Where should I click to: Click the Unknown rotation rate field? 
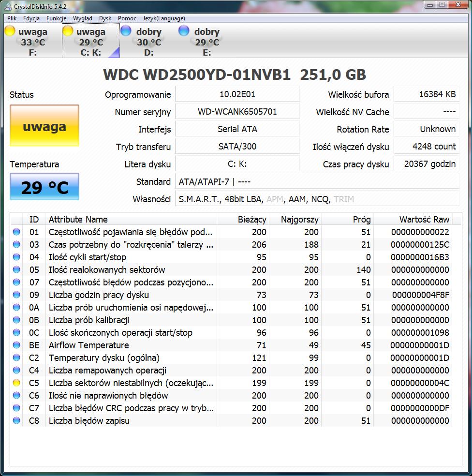[x=427, y=129]
